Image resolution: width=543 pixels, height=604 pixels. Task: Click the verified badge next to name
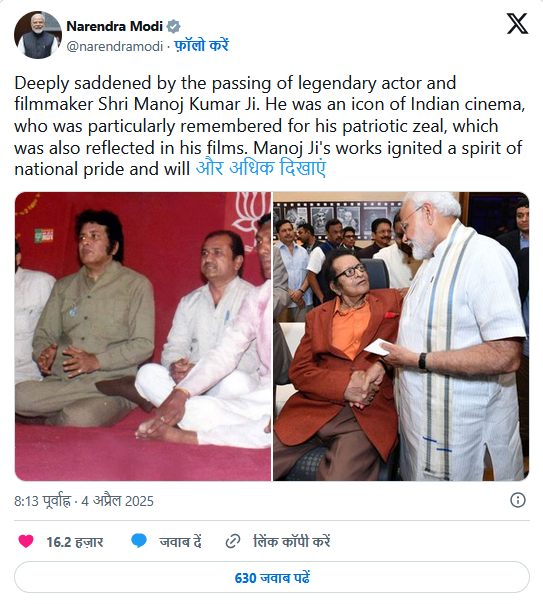point(173,26)
